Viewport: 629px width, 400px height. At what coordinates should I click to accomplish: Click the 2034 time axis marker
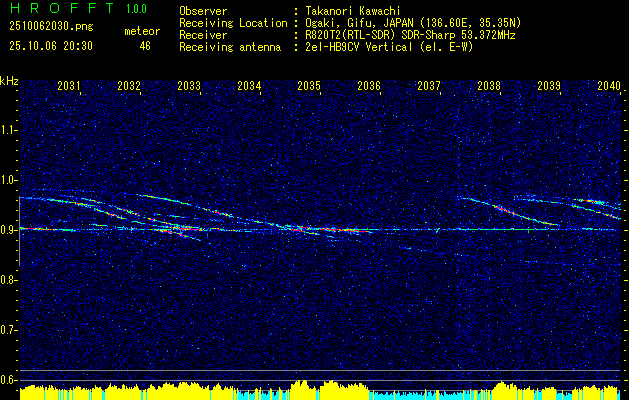249,85
